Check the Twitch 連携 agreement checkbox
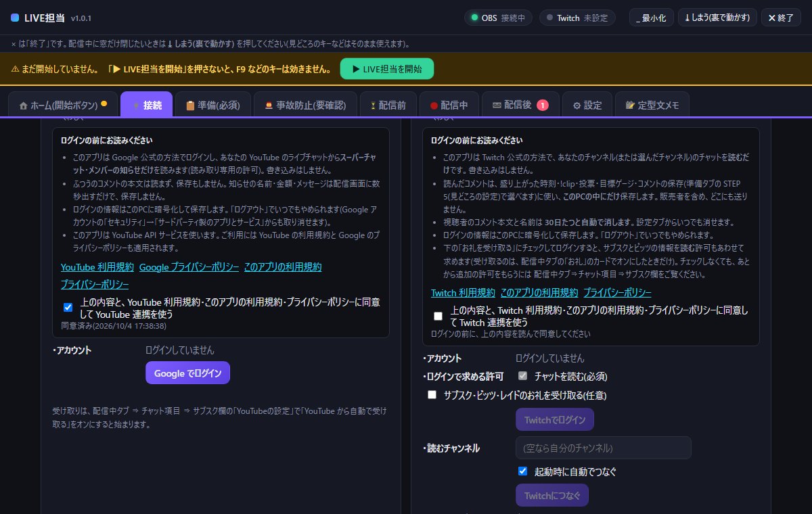Screen dimensions: 812x514 [x=438, y=316]
